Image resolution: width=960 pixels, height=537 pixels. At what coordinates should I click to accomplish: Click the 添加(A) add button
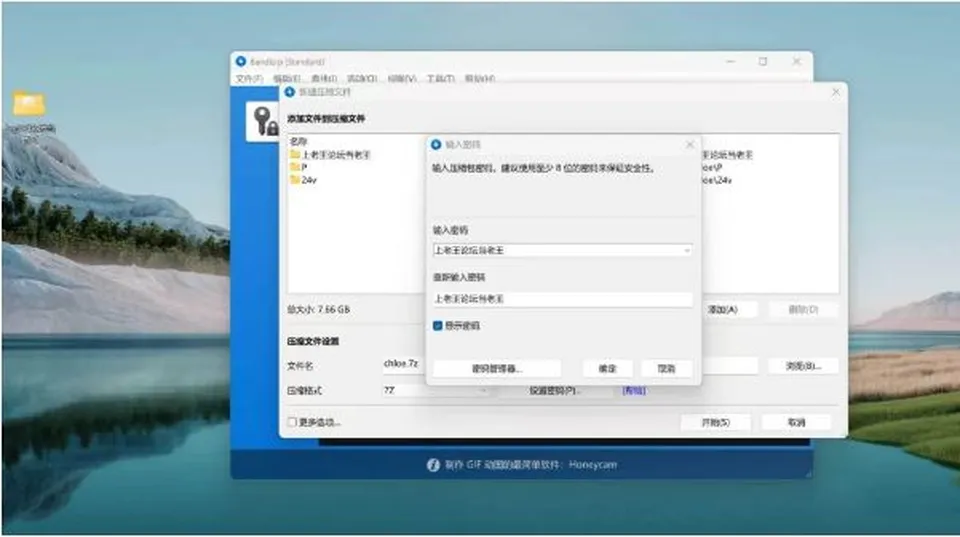pos(722,310)
